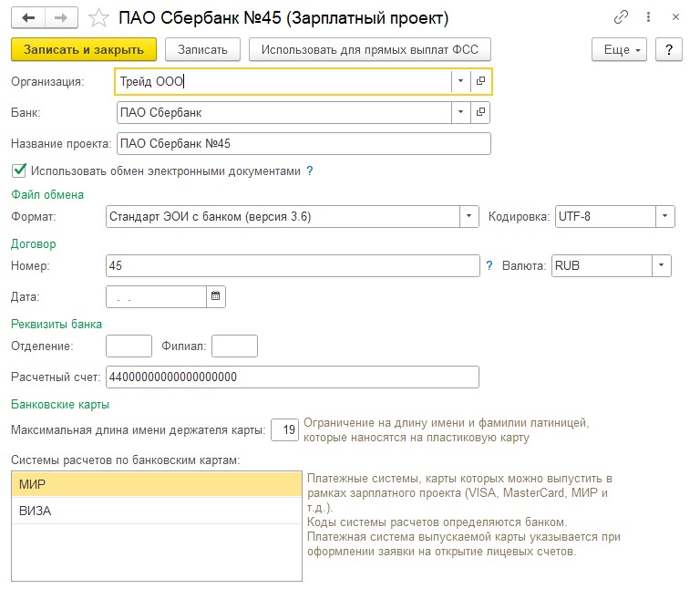Select the ВИЗА payment system row
700x589 pixels.
[x=157, y=511]
